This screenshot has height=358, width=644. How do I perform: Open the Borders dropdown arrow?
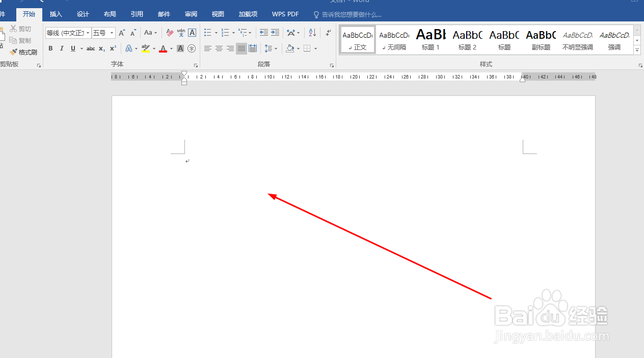pyautogui.click(x=315, y=49)
